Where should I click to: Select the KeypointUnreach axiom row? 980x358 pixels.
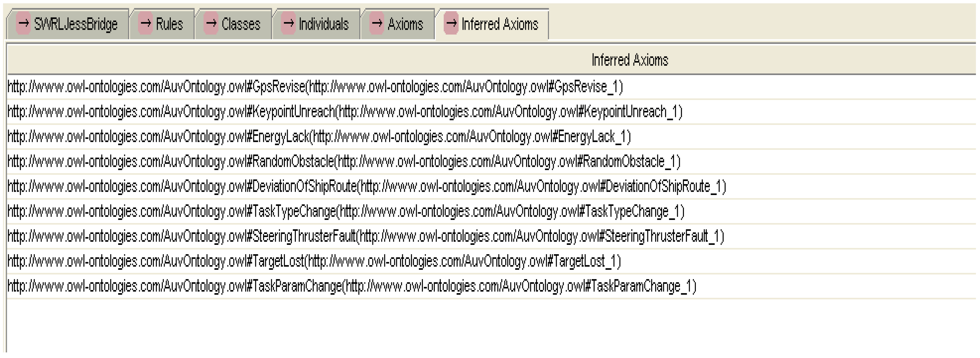(x=345, y=112)
